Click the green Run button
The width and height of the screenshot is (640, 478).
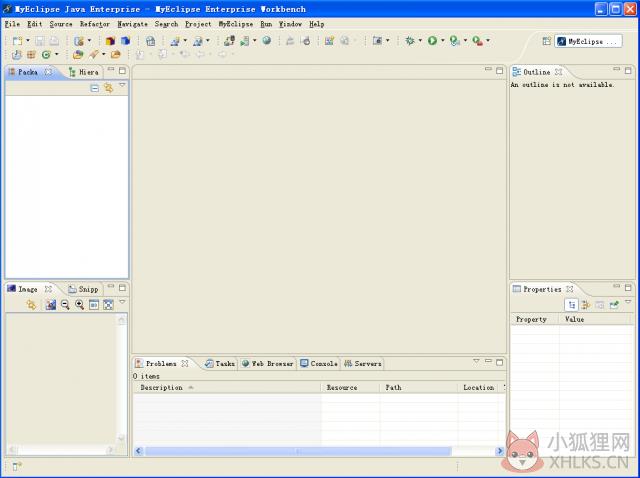(x=432, y=40)
